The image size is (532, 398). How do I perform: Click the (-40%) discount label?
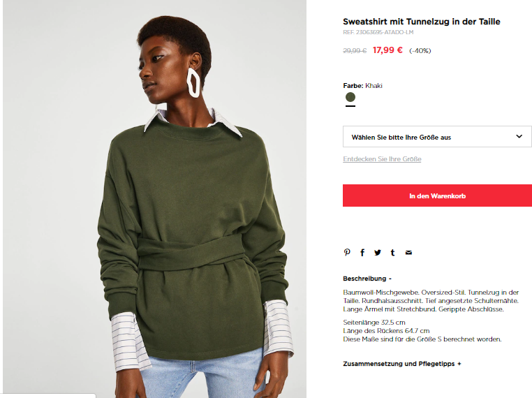click(x=420, y=51)
